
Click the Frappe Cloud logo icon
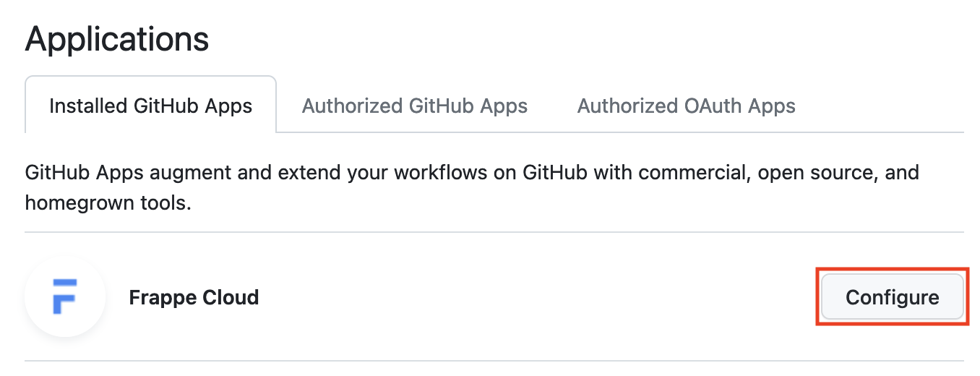tap(65, 297)
